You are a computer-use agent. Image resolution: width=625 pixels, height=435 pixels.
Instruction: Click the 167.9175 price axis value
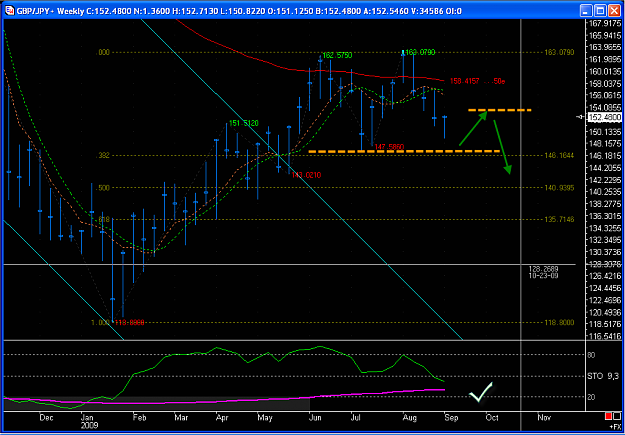pyautogui.click(x=605, y=23)
